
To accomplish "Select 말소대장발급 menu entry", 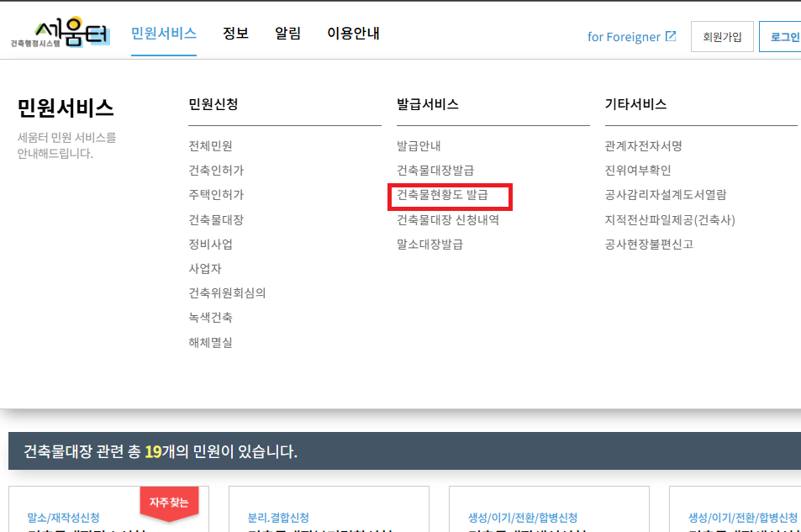I will coord(429,245).
